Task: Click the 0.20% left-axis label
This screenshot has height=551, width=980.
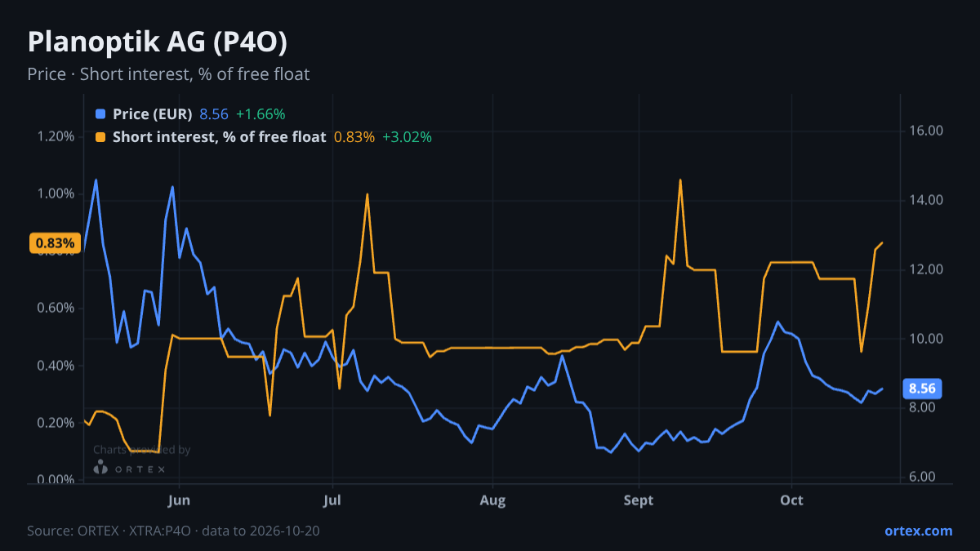Action: click(x=56, y=423)
